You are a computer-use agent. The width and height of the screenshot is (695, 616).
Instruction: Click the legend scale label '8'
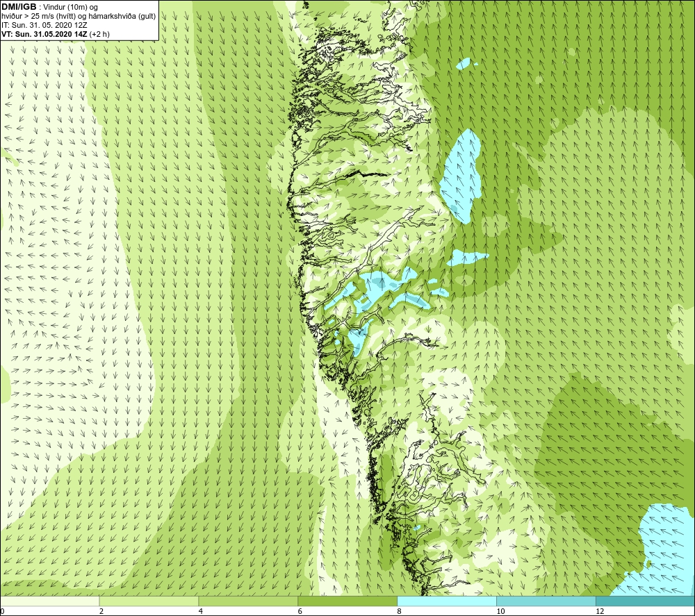(x=400, y=611)
